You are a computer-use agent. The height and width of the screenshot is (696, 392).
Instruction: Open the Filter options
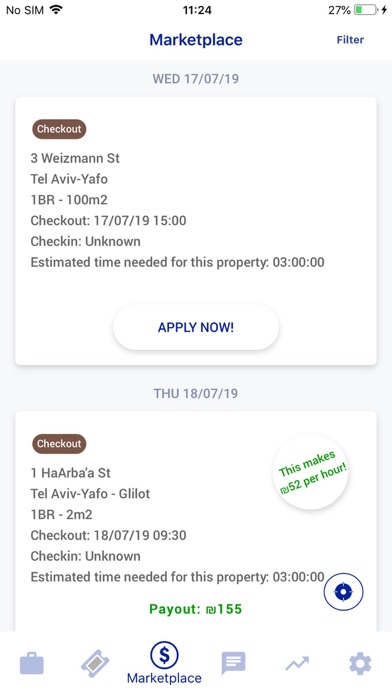point(350,40)
